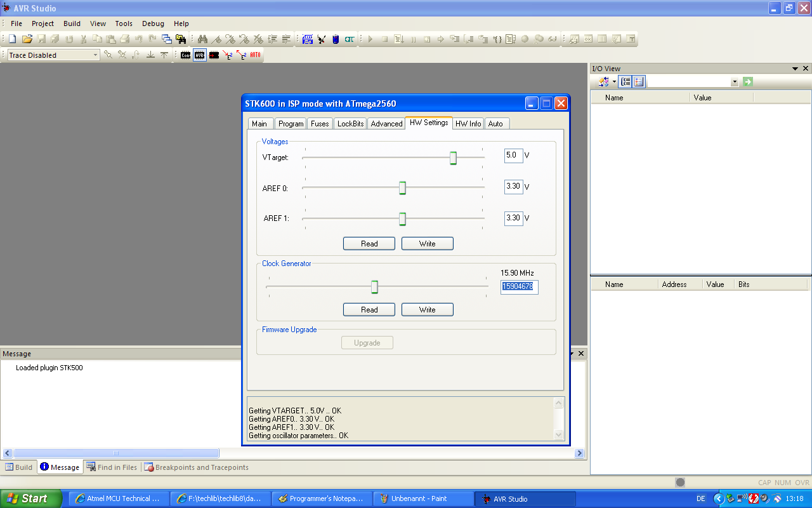This screenshot has width=812, height=508.
Task: Open the File menu
Action: click(16, 23)
